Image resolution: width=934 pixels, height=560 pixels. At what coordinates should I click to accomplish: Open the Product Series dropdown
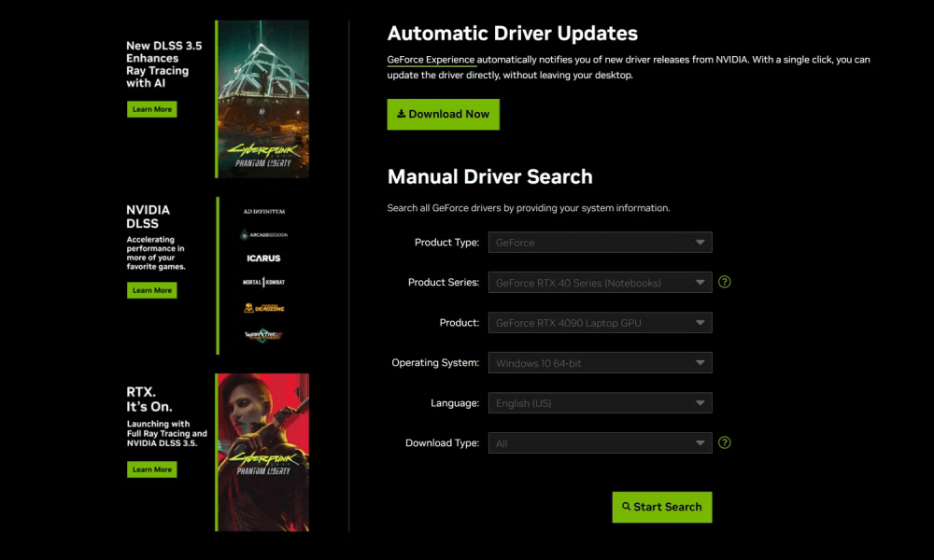click(x=600, y=283)
